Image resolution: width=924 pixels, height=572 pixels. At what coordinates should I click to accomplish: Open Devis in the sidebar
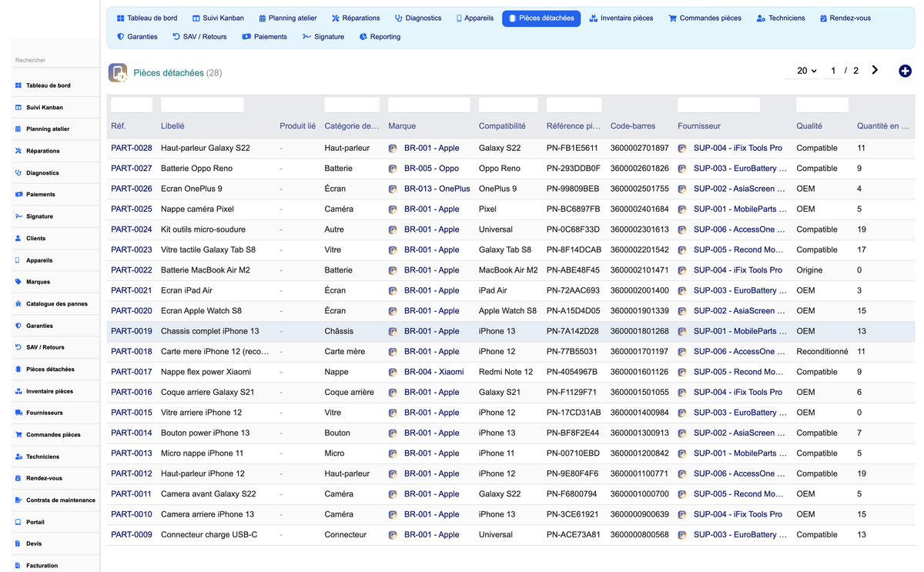pyautogui.click(x=55, y=544)
